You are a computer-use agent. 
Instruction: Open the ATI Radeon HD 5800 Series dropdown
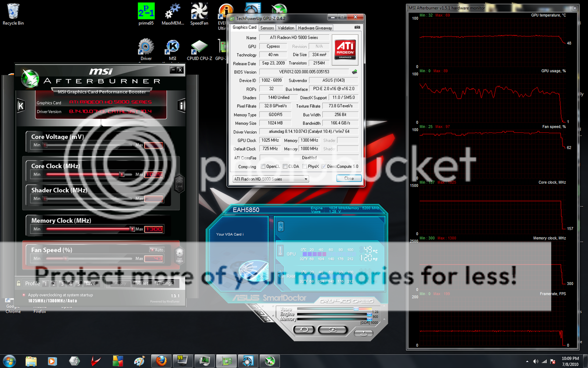270,179
